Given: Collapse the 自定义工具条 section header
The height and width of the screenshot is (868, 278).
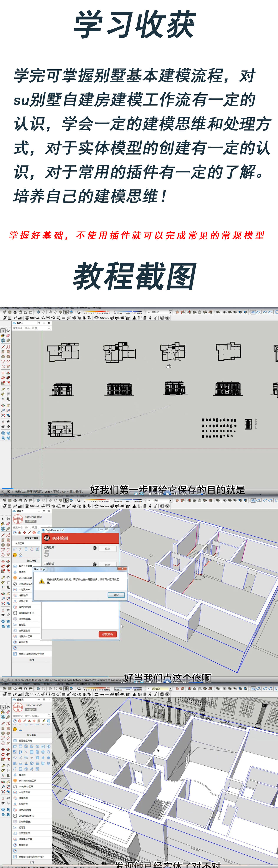Looking at the screenshot, I should click(31, 538).
